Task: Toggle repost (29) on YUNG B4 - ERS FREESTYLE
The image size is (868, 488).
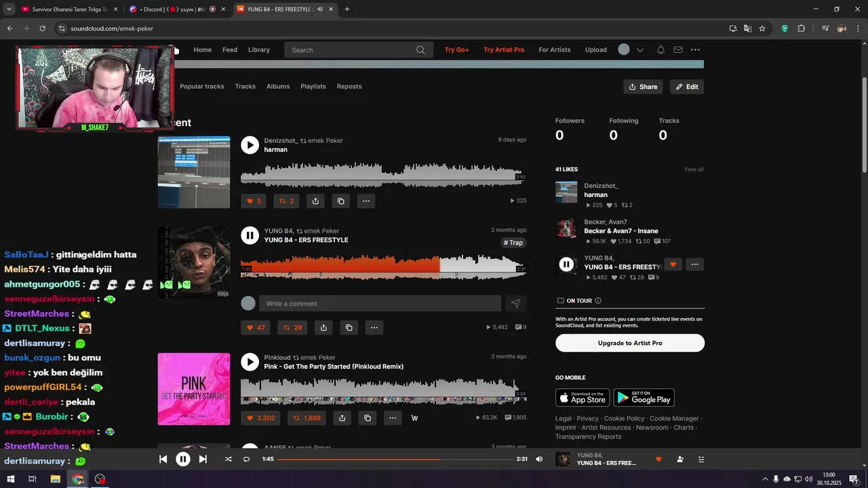Action: [x=293, y=327]
